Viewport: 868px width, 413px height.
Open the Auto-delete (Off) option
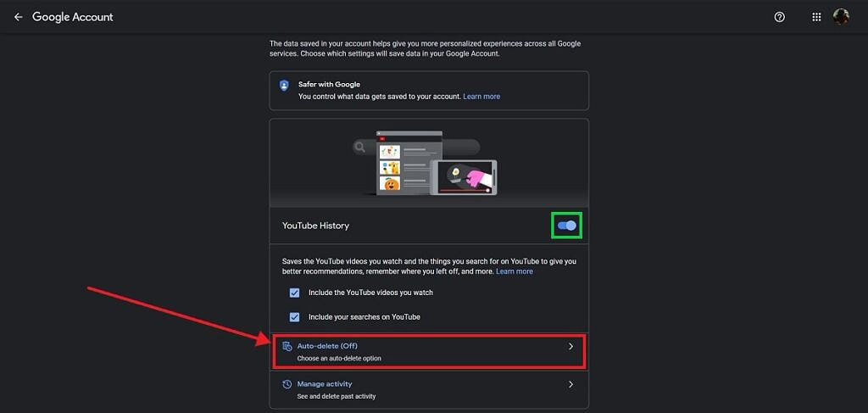click(429, 352)
